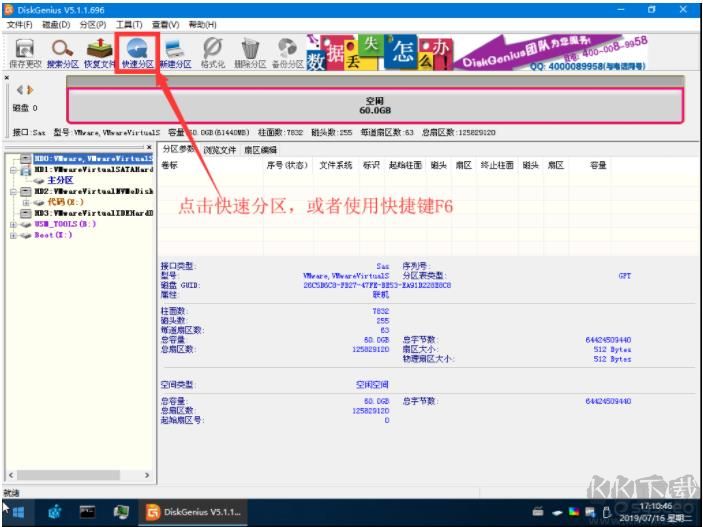This screenshot has height=527, width=703.
Task: Open the 工具(T) menu
Action: tap(129, 25)
